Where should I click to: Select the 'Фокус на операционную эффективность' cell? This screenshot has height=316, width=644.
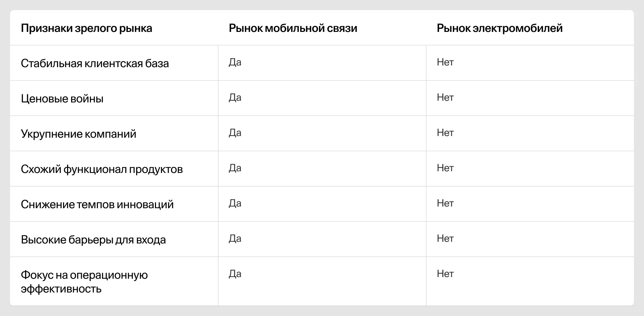click(x=84, y=282)
